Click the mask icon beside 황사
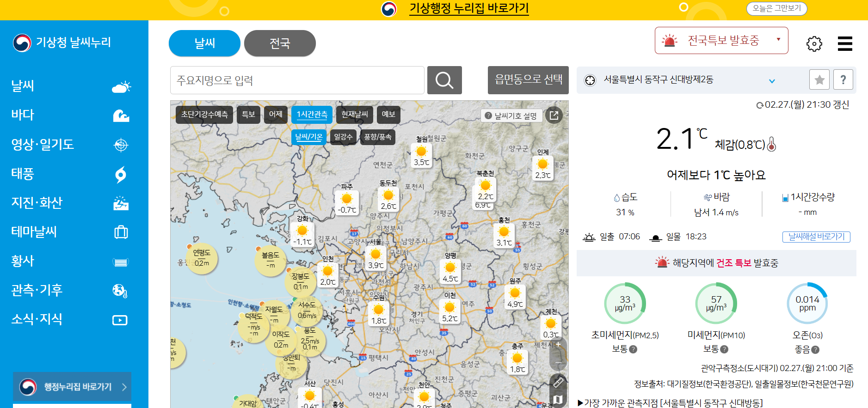The width and height of the screenshot is (868, 408). point(121,262)
